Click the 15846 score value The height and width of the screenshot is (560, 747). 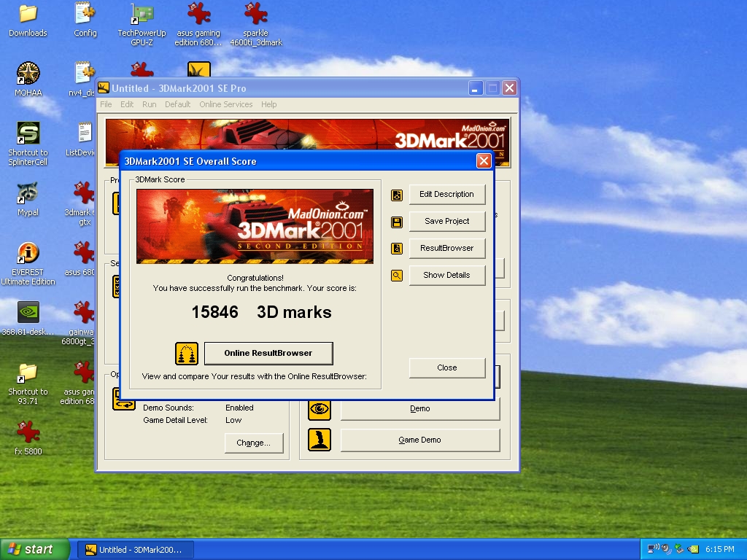coord(214,312)
